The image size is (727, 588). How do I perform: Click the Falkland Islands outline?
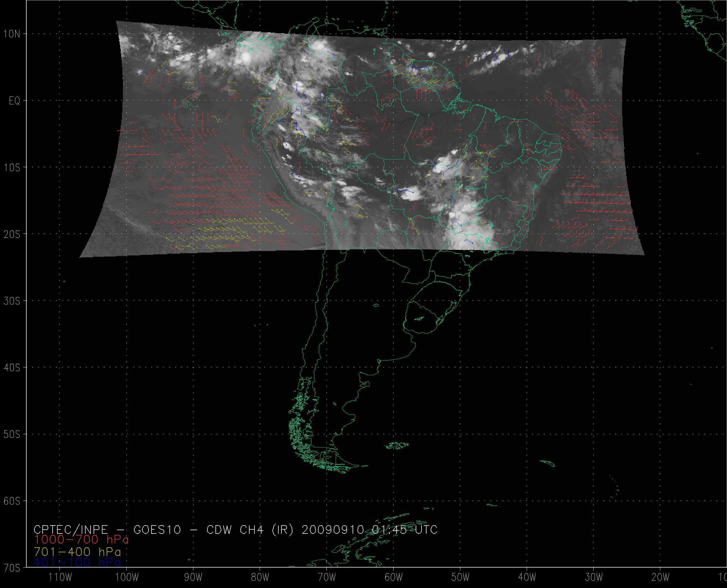pyautogui.click(x=397, y=445)
